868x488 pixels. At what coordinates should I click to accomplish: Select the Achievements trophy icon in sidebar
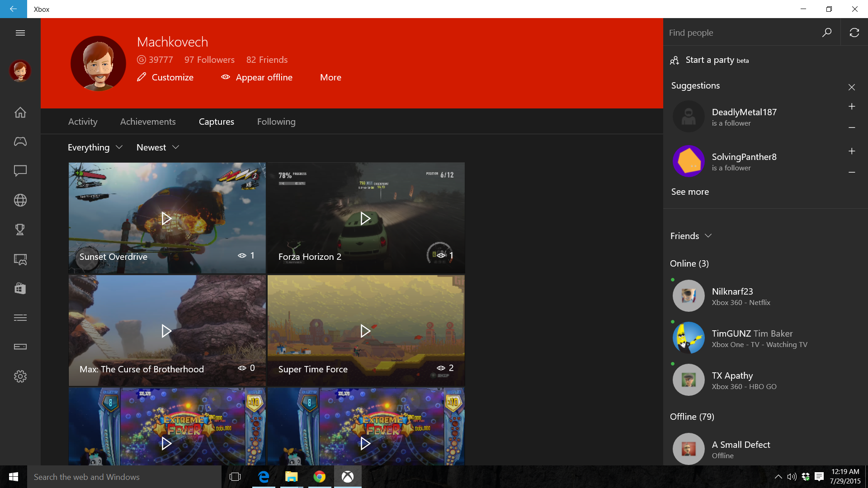point(20,230)
